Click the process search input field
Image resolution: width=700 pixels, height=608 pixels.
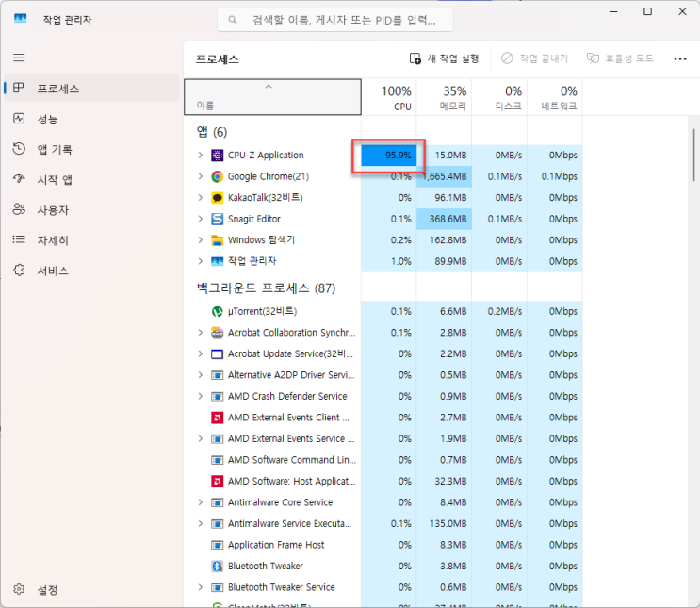point(335,20)
